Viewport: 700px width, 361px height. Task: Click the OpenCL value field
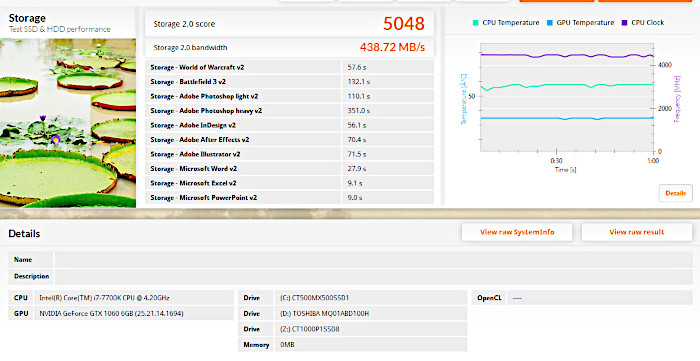[x=600, y=298]
